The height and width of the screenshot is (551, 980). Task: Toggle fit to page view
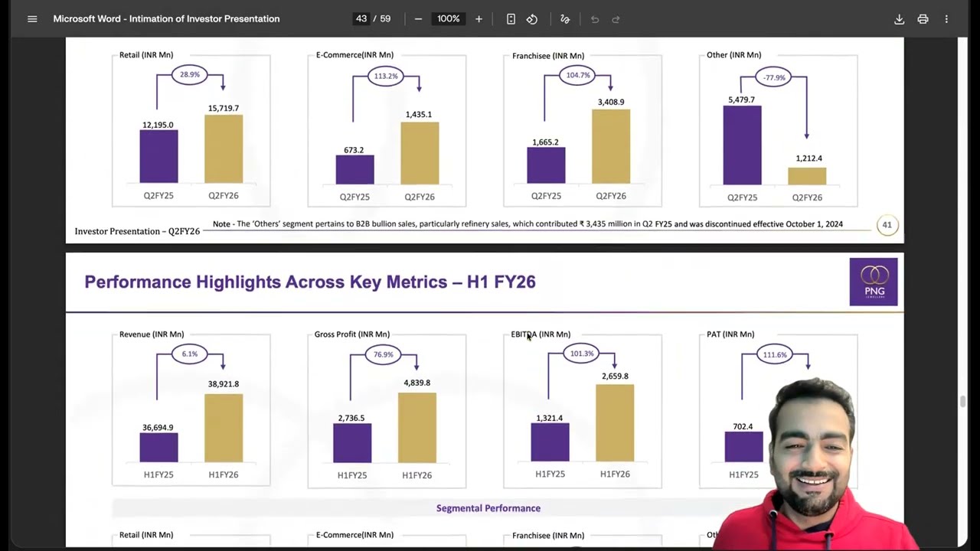(x=511, y=19)
